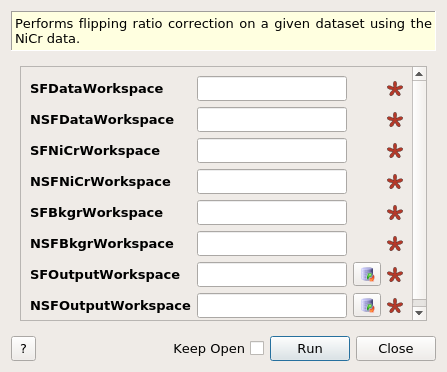Toggle the Keep Open checkbox
Screen dimensions: 447x372
coord(257,348)
